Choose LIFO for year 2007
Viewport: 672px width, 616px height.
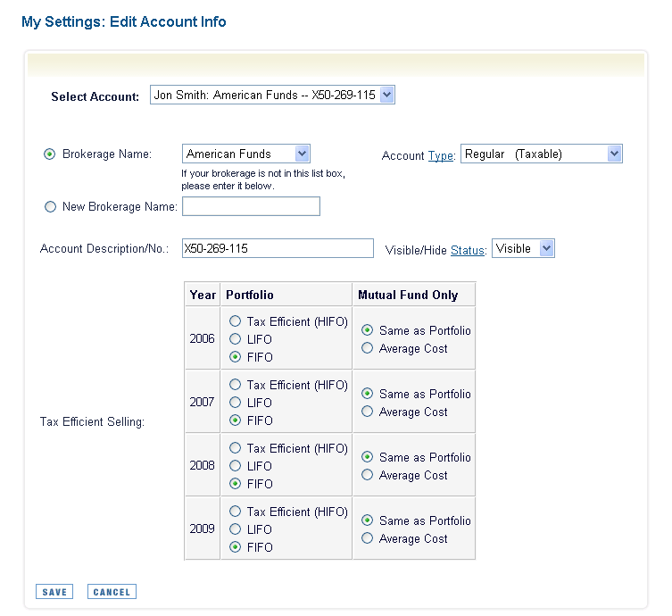[235, 402]
